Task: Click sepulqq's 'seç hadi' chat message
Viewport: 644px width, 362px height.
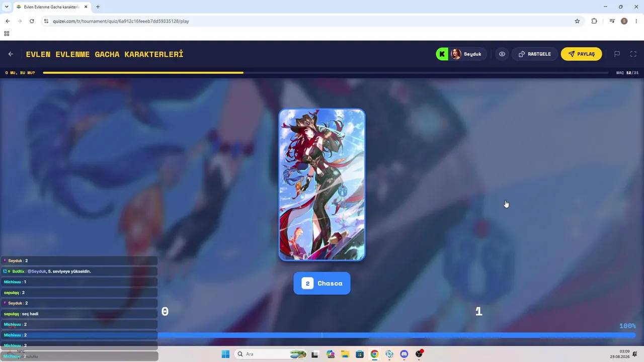Action: [x=79, y=314]
